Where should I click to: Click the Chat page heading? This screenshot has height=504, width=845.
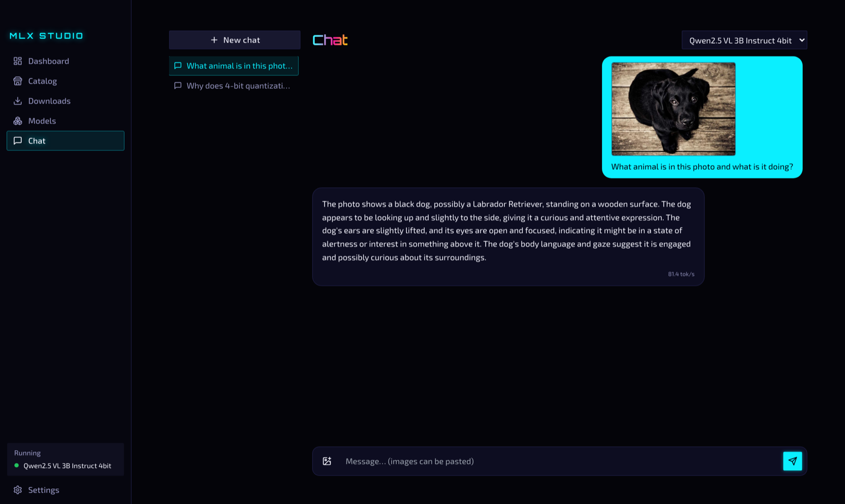[330, 40]
